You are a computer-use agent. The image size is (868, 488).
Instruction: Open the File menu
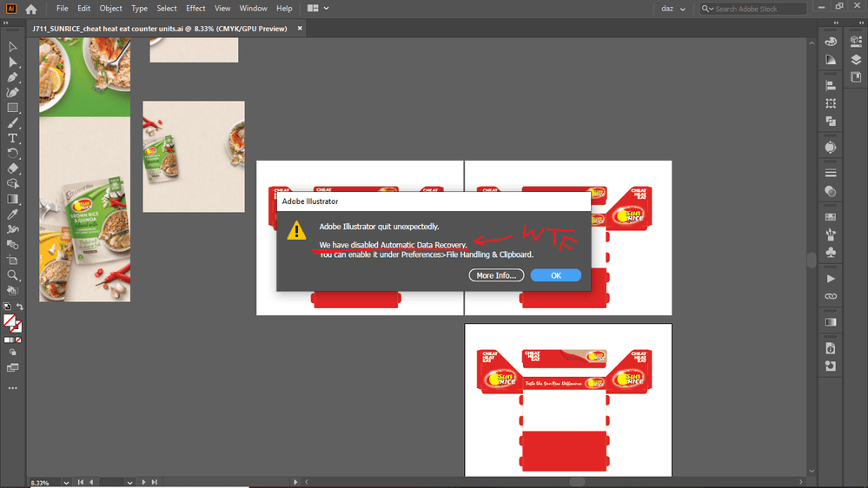tap(62, 9)
